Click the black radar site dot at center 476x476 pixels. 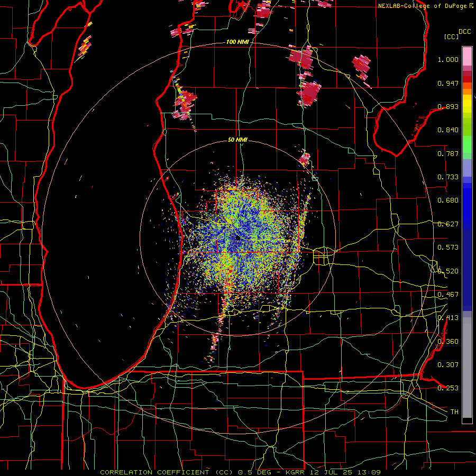coord(237,238)
